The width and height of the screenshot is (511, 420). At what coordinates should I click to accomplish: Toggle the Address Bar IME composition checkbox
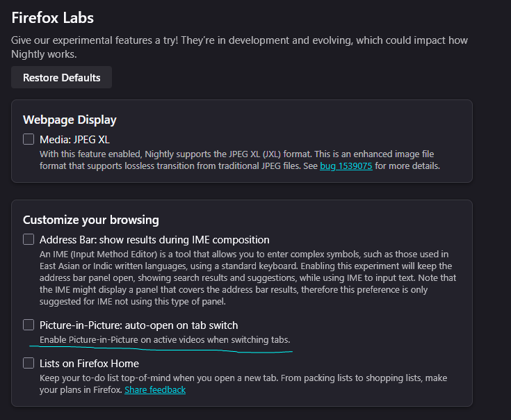click(29, 239)
